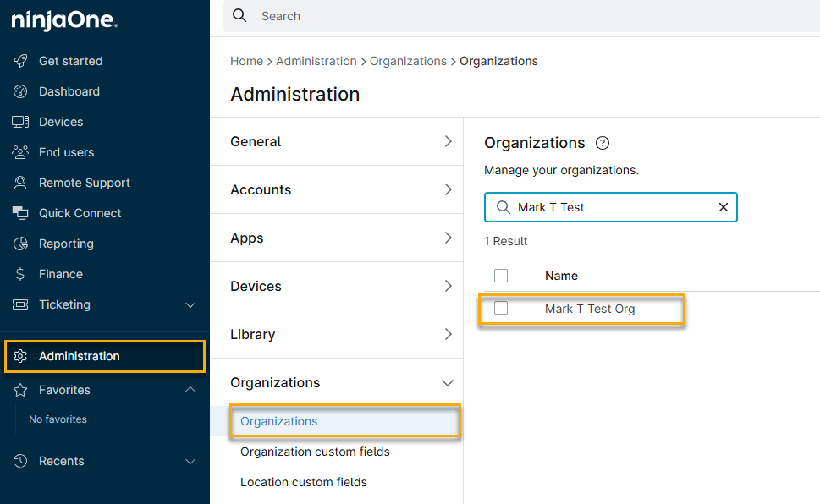The width and height of the screenshot is (820, 504).
Task: Expand the General administration category
Action: (448, 141)
